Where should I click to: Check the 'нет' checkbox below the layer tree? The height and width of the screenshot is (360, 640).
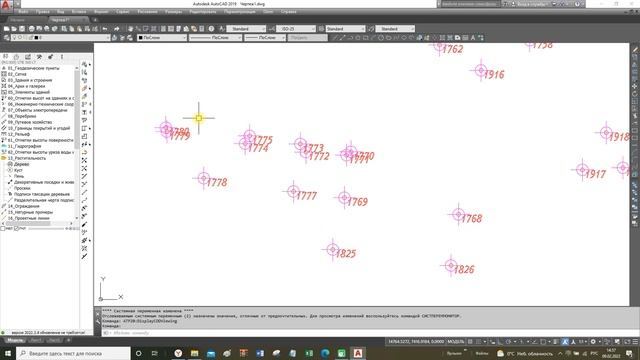3,229
